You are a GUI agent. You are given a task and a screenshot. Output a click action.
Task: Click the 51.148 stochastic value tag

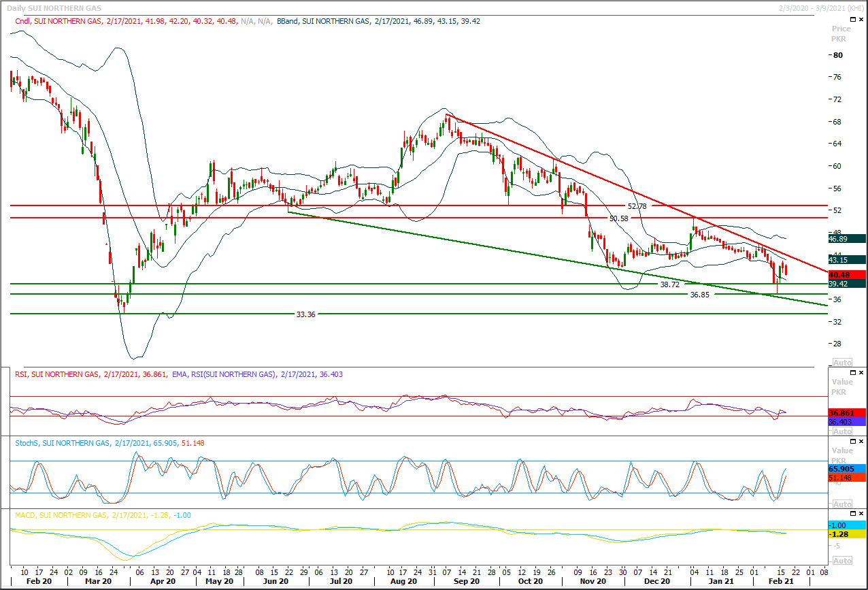847,478
